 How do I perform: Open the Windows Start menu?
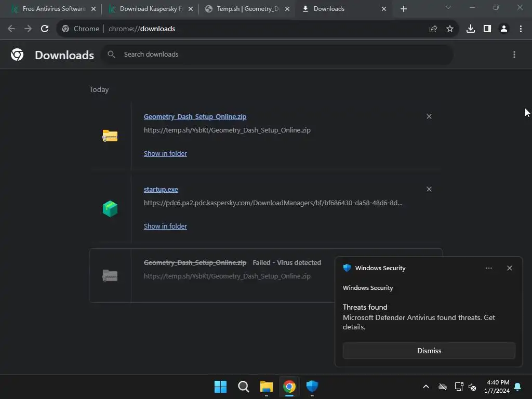point(220,387)
